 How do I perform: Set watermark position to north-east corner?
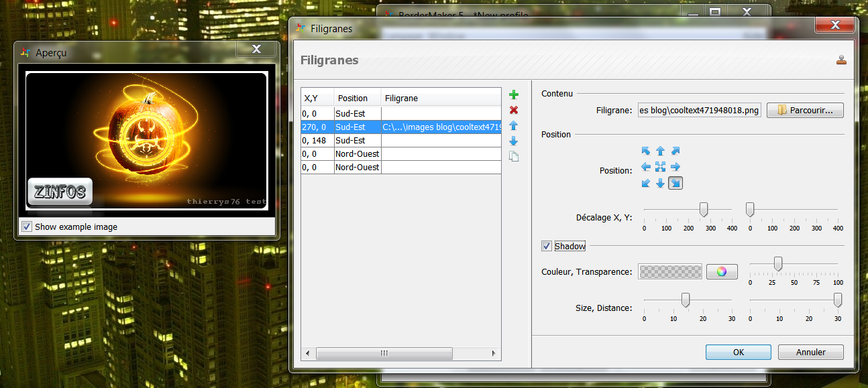(675, 151)
